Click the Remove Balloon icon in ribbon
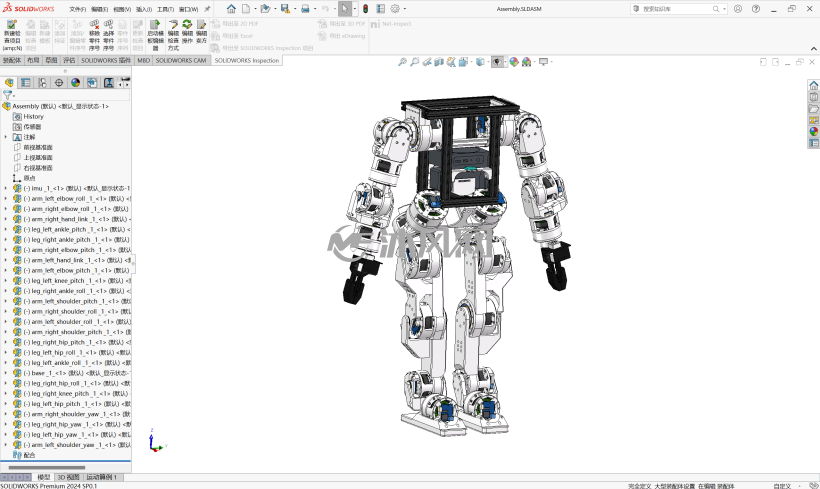 [x=94, y=25]
